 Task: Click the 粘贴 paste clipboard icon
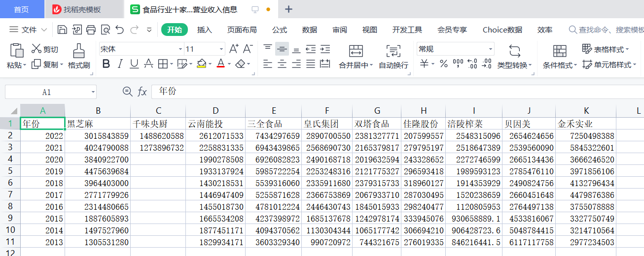pos(17,50)
